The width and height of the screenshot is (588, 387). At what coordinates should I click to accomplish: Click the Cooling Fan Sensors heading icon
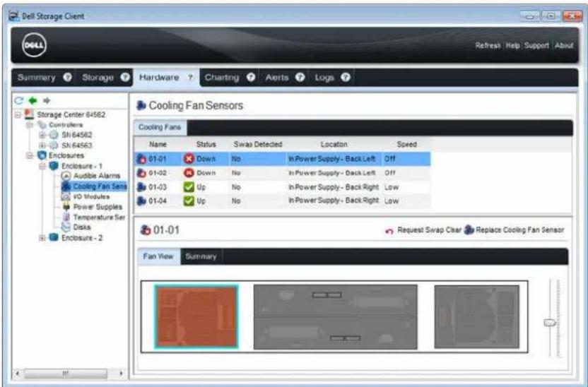(x=141, y=105)
